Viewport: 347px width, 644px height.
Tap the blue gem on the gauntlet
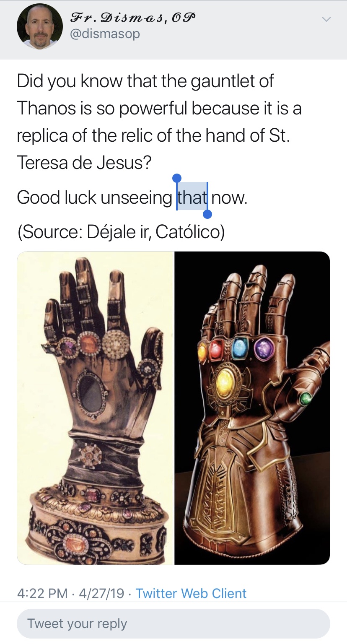tap(240, 346)
